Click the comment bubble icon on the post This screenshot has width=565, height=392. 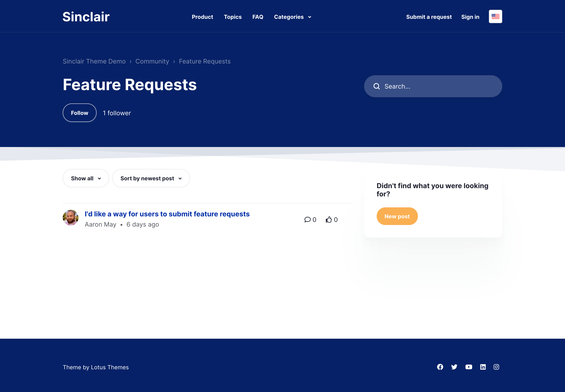click(x=307, y=219)
